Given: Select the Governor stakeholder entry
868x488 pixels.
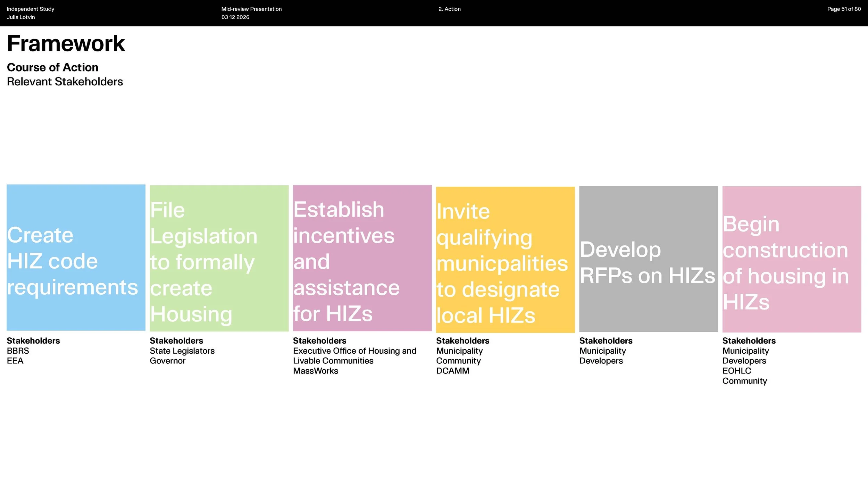Looking at the screenshot, I should pyautogui.click(x=168, y=361).
